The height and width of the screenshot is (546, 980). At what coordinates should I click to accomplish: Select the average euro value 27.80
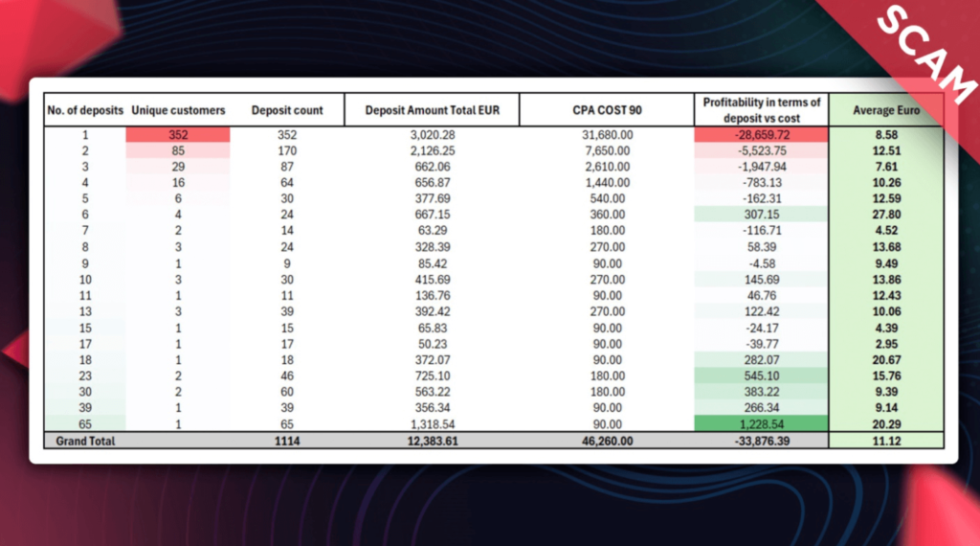coord(886,215)
